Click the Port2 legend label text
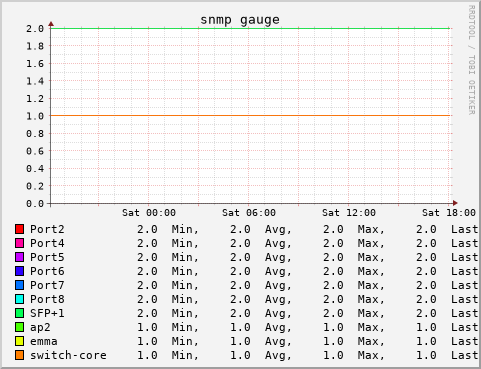Viewport: 481px width, 369px height. coord(47,229)
